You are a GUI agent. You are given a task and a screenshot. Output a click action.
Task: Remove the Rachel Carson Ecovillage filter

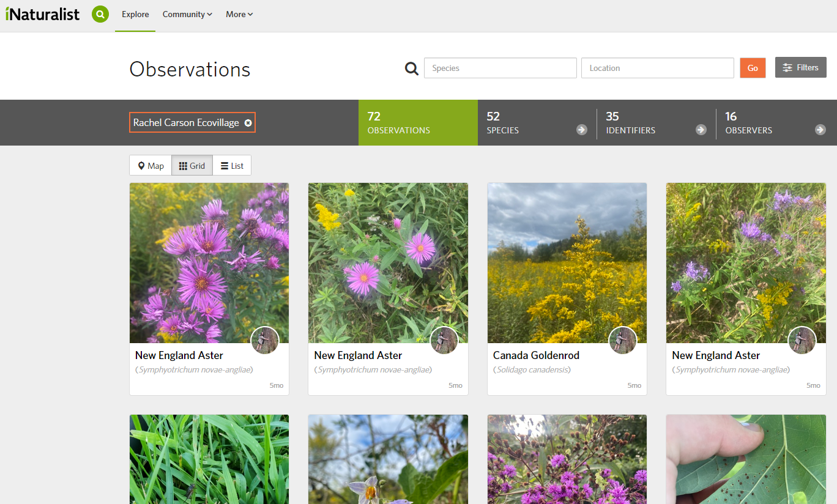[248, 123]
